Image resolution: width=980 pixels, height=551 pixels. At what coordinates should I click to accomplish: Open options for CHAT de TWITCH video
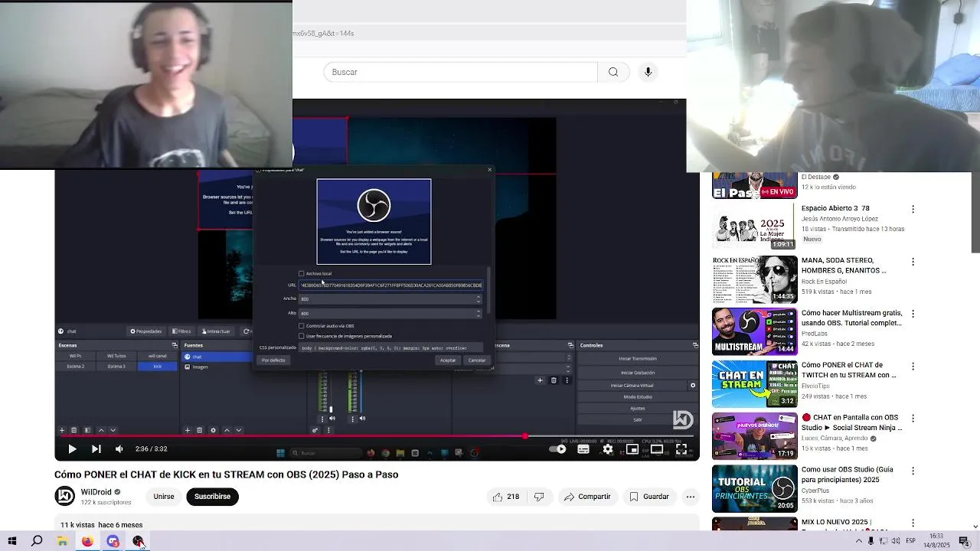913,366
